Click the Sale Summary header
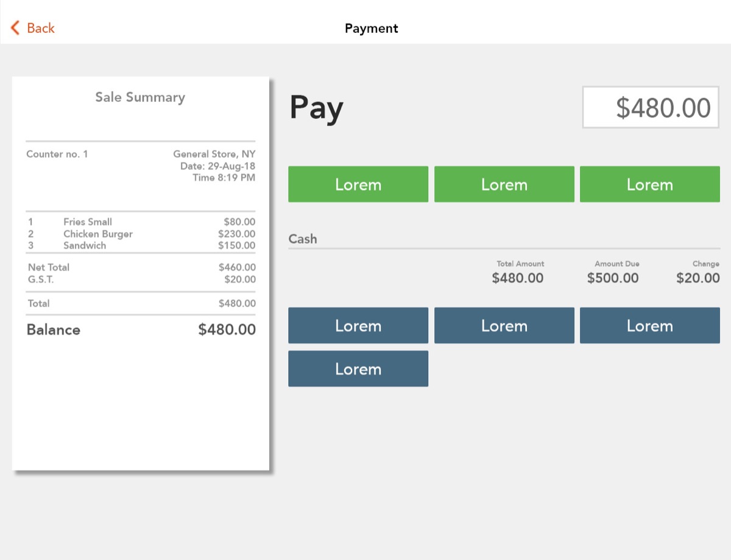The image size is (731, 560). pyautogui.click(x=140, y=97)
